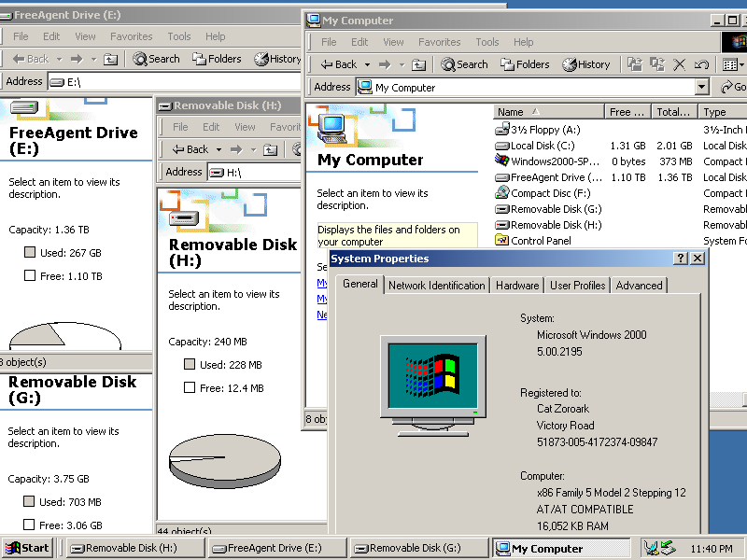Image resolution: width=747 pixels, height=560 pixels.
Task: Open the Network Identification tab
Action: click(x=436, y=286)
